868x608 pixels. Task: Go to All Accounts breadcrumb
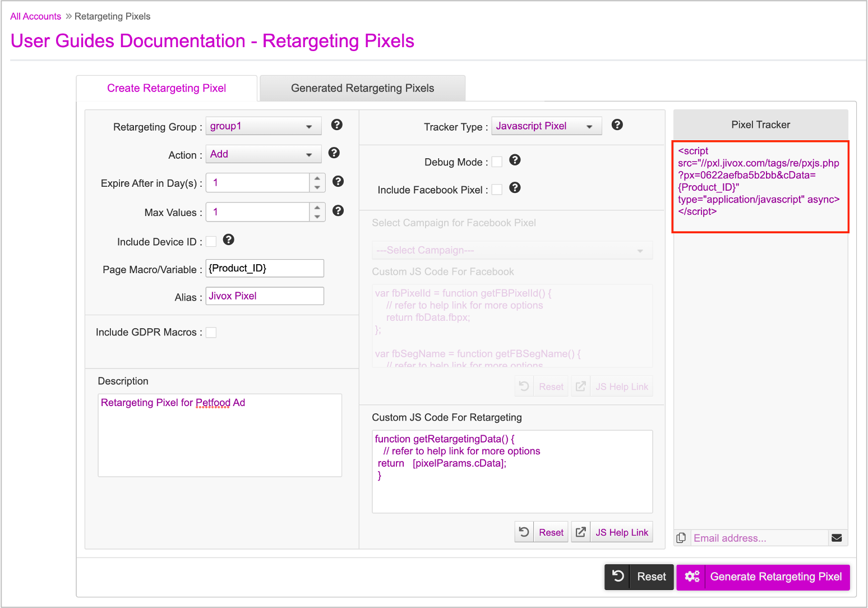tap(35, 16)
